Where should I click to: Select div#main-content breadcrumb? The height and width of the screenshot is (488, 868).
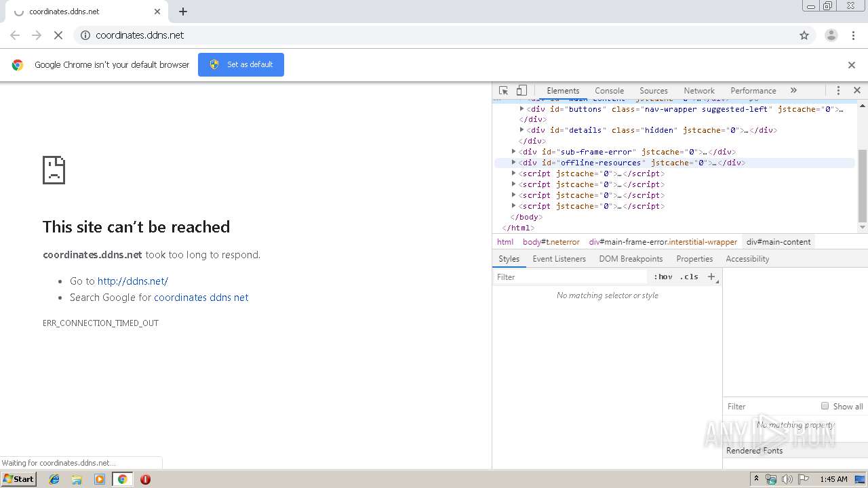pos(778,242)
